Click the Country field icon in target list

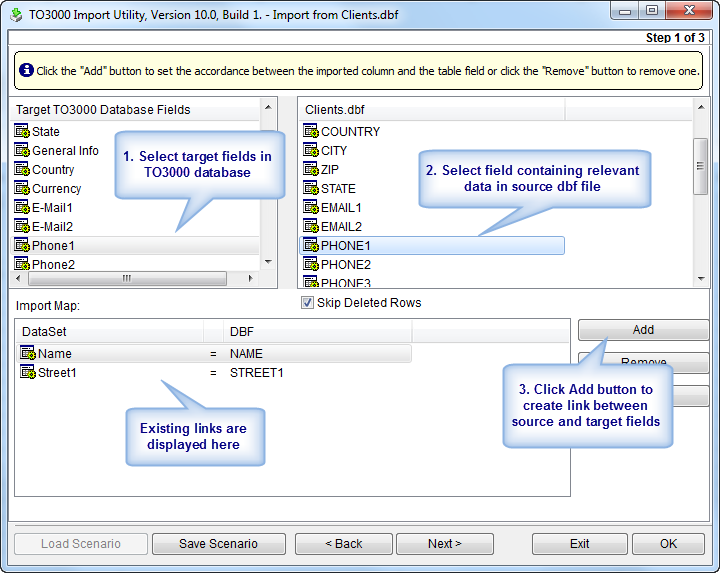[x=22, y=169]
